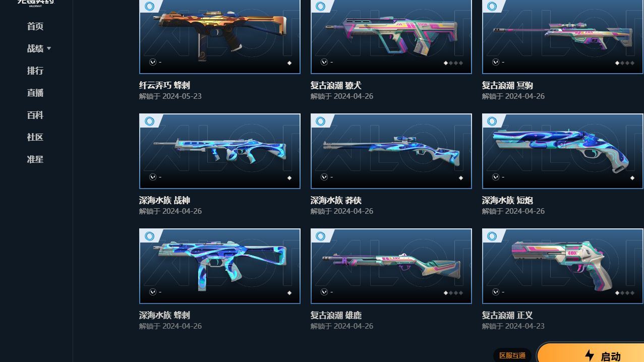Open the 直播 section
This screenshot has width=644, height=362.
[x=35, y=93]
